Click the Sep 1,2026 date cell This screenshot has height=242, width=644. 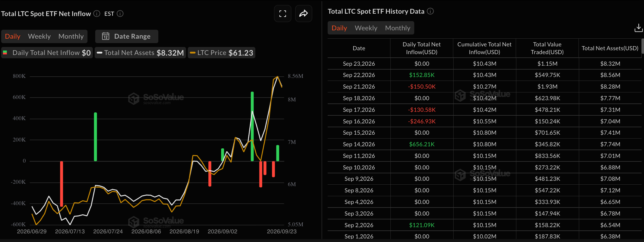[x=359, y=236]
